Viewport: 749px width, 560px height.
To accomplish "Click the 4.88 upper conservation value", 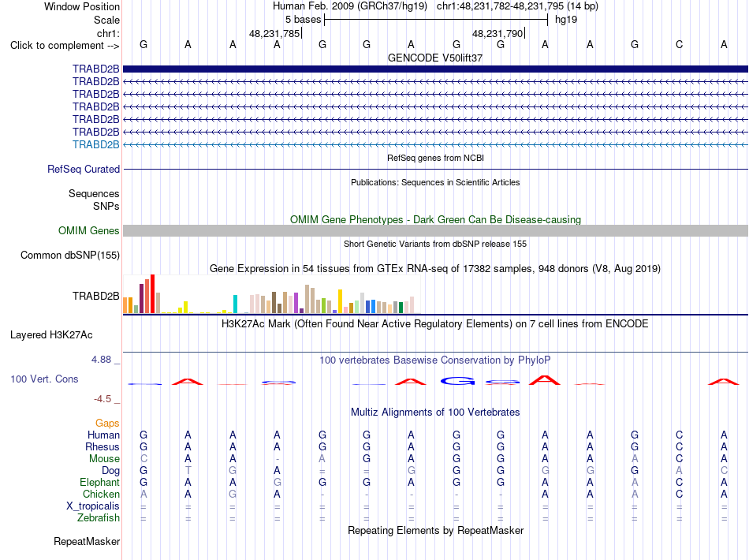I will click(101, 360).
